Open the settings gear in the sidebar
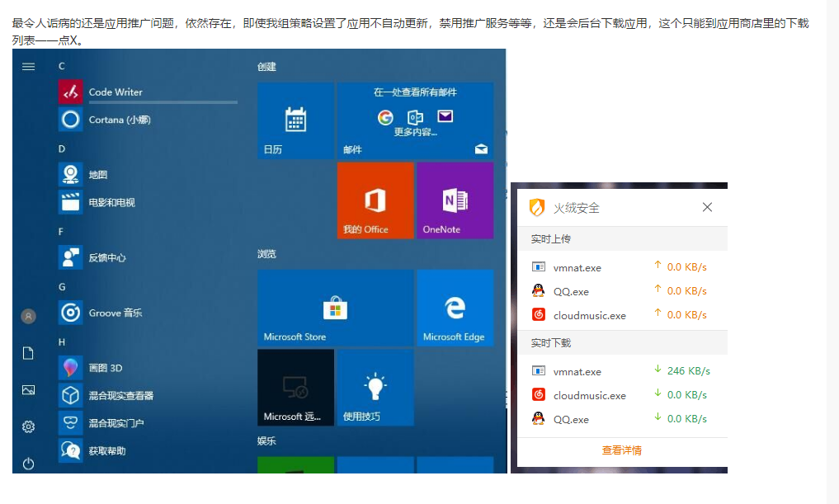Screen dimensions: 839x504 pos(28,426)
